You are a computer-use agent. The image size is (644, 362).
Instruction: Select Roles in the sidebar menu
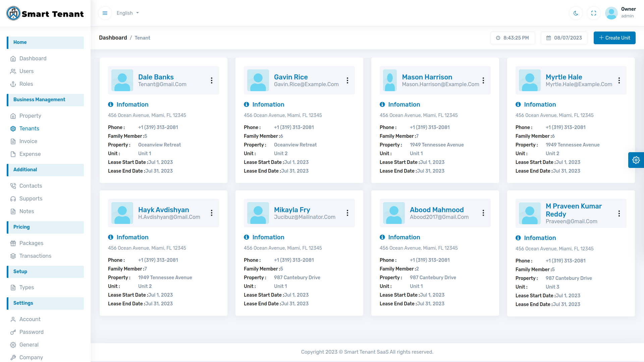tap(26, 84)
